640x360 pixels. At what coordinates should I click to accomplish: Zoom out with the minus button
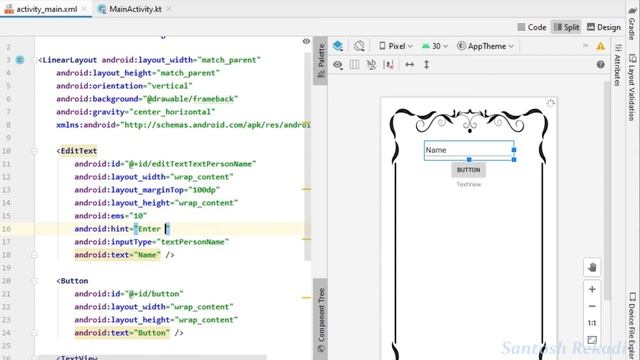[592, 306]
